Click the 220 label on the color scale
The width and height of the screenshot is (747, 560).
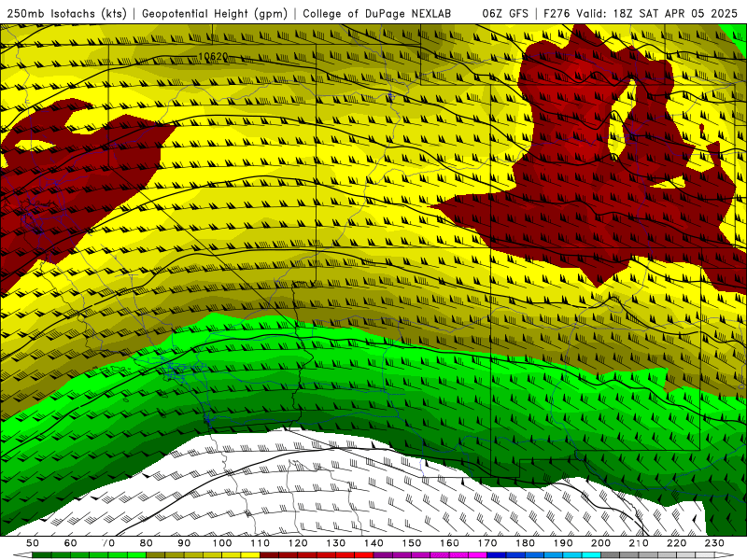click(676, 543)
